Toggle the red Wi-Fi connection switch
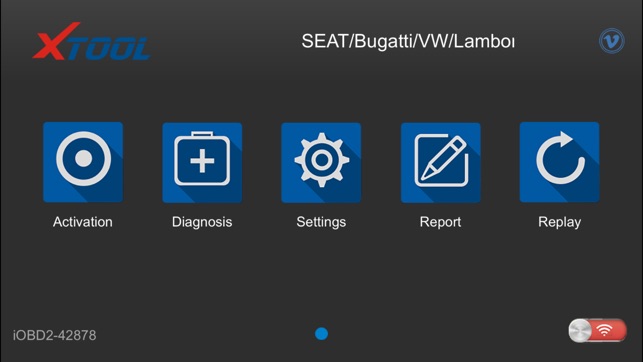This screenshot has width=643, height=362. [597, 330]
